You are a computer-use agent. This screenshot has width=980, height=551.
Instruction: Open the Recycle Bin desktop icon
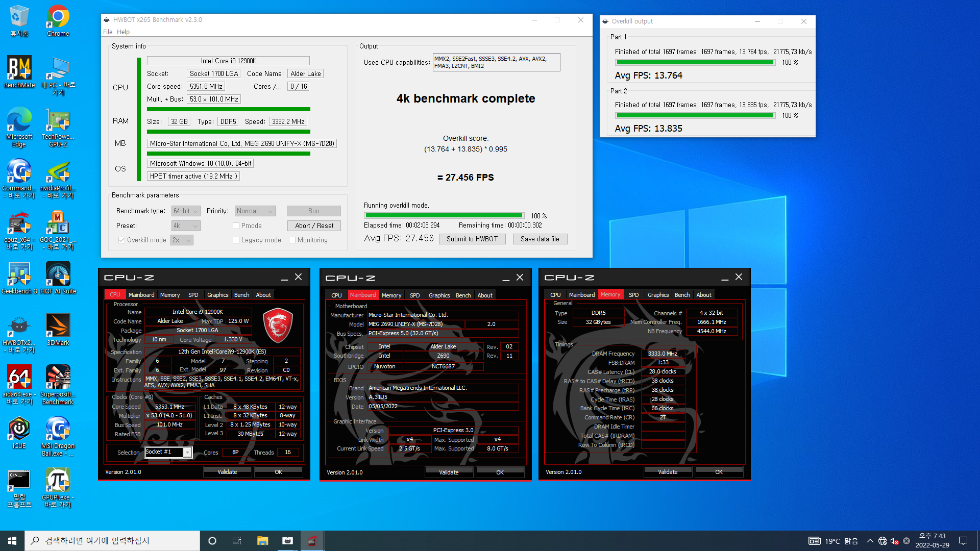point(19,20)
